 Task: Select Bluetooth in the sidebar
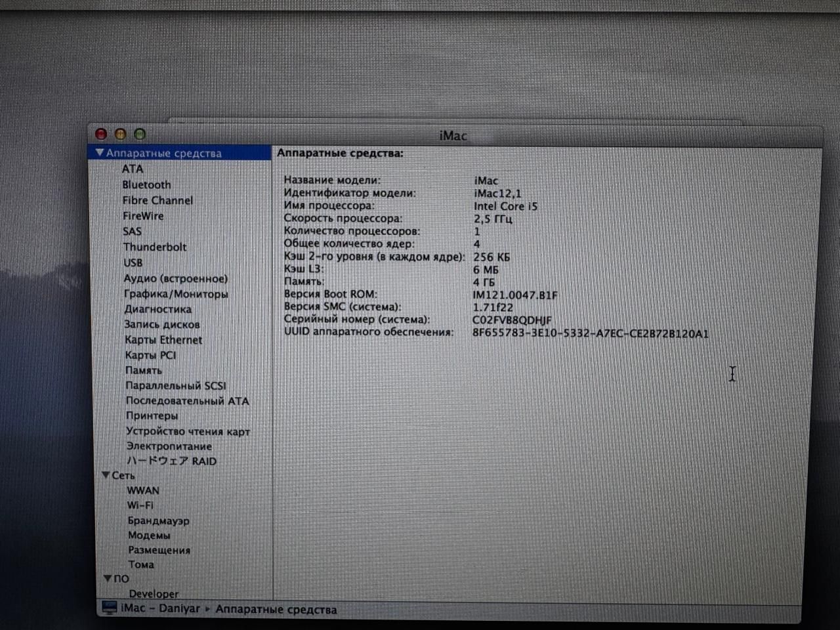146,184
